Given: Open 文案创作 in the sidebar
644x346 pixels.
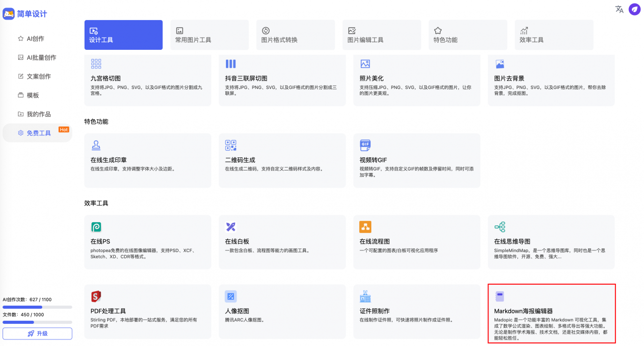Looking at the screenshot, I should (x=37, y=76).
